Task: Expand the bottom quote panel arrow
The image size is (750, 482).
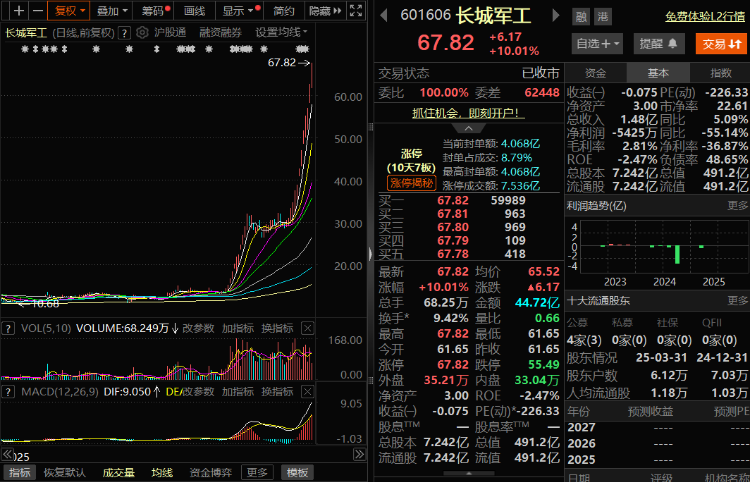Action: [468, 473]
